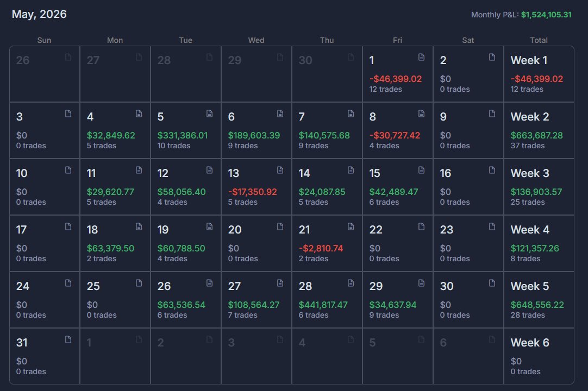This screenshot has height=391, width=588.
Task: Click May 13 loss -$17,350.92
Action: click(x=252, y=192)
